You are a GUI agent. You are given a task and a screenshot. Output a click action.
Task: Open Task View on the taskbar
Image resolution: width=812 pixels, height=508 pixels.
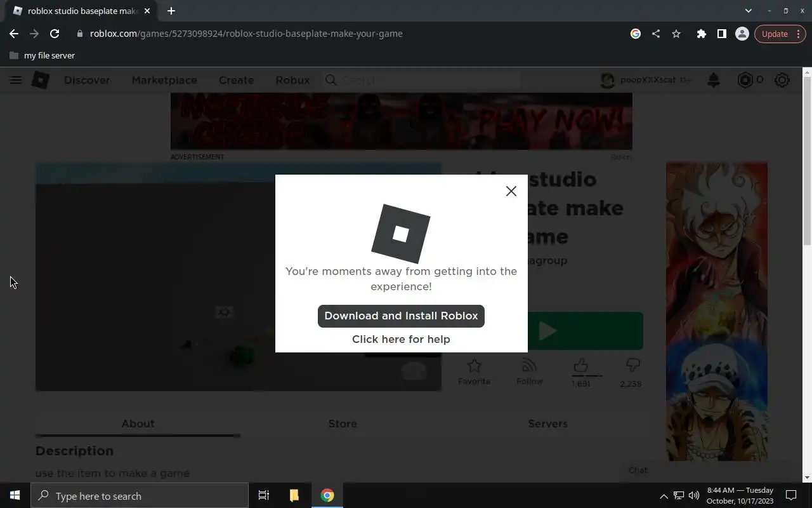pyautogui.click(x=264, y=495)
